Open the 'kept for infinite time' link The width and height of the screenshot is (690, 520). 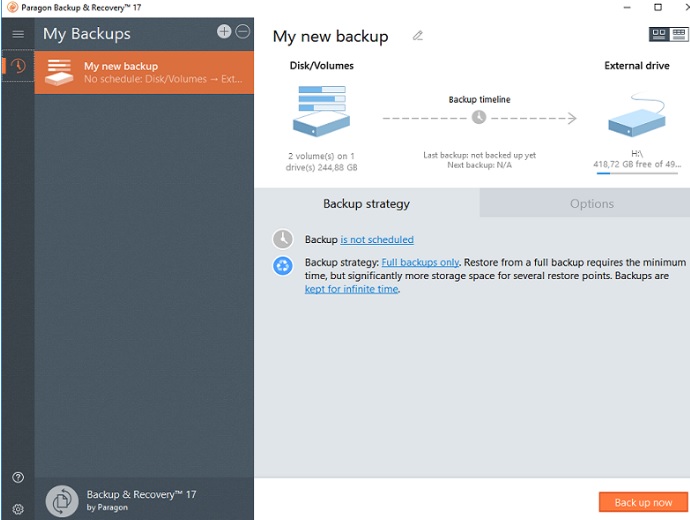352,289
